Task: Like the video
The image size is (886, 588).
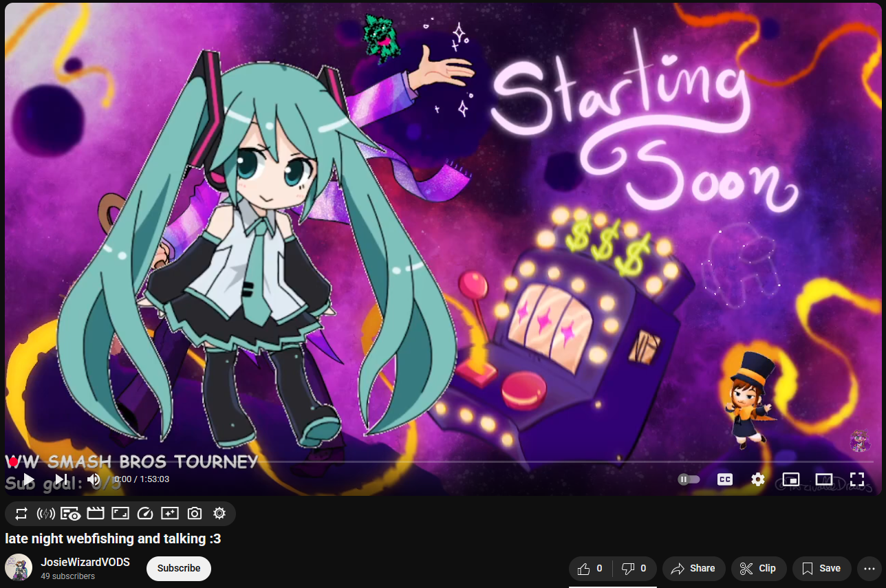Action: pos(590,569)
